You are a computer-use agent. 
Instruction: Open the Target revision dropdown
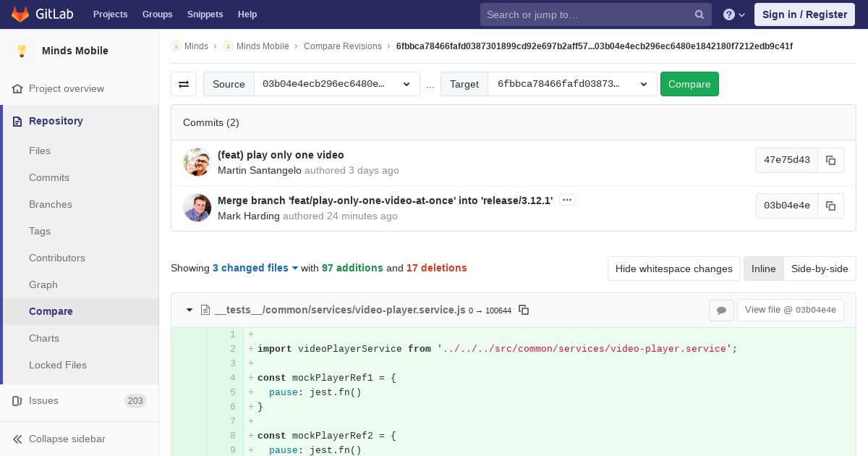(x=572, y=84)
